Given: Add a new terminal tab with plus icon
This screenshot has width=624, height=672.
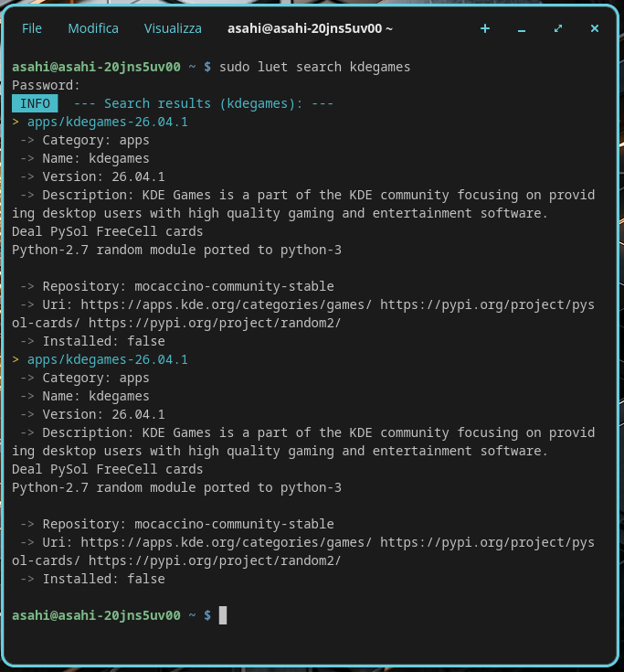Looking at the screenshot, I should tap(485, 28).
